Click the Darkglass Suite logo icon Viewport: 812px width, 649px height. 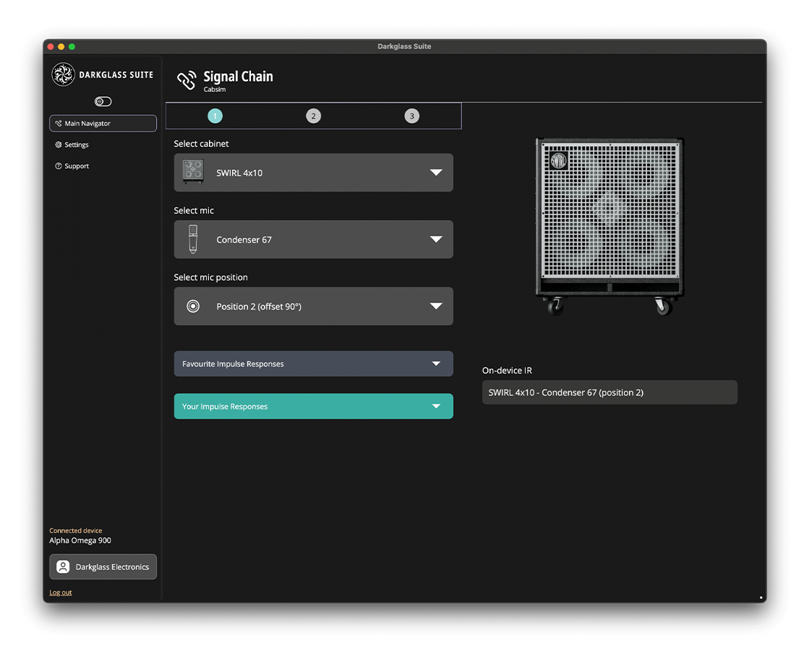[63, 75]
